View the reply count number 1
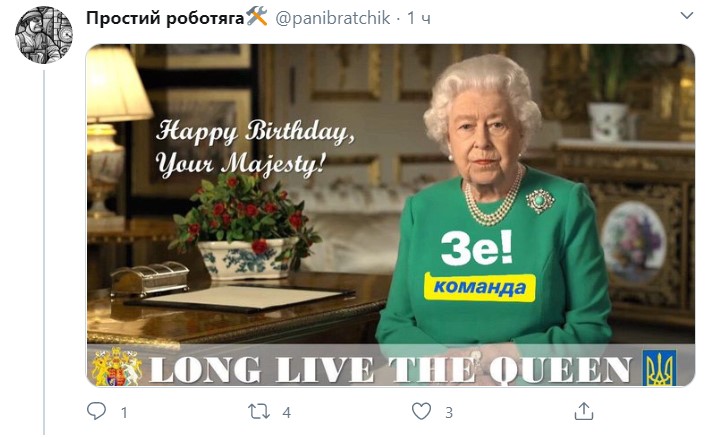 pos(124,412)
